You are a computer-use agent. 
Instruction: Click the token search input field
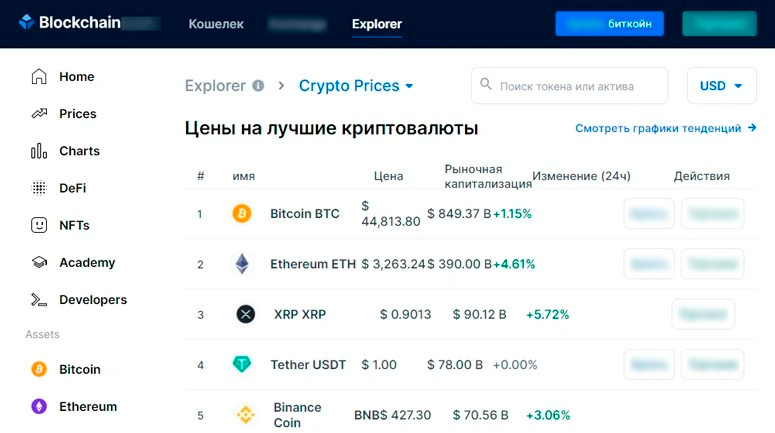570,86
